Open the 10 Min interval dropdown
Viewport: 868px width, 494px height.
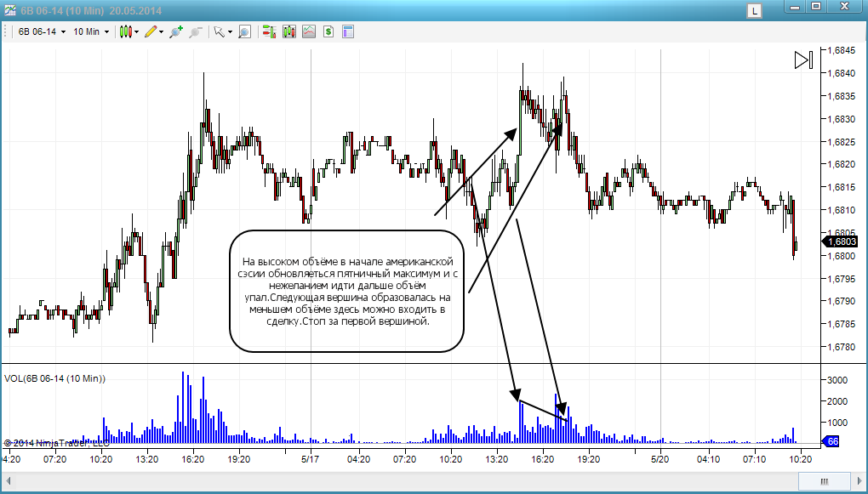point(91,31)
